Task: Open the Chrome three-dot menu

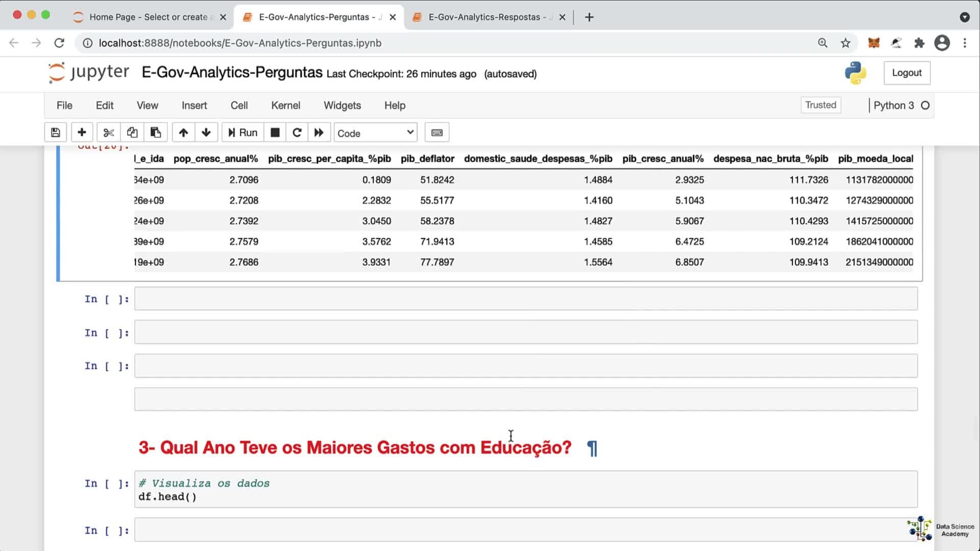Action: 965,43
